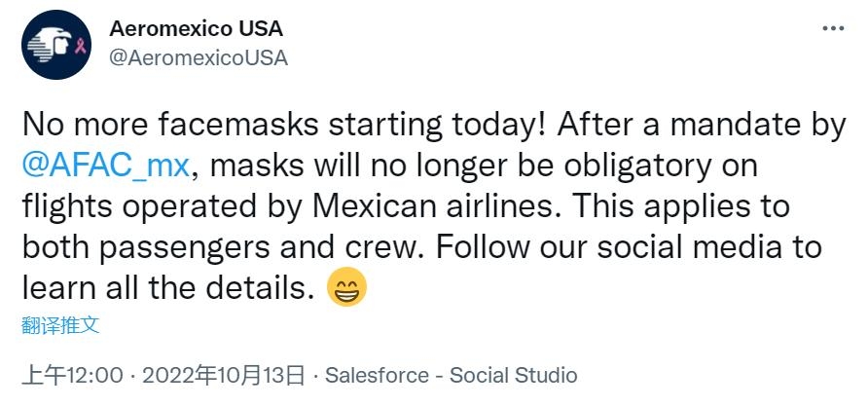Open the Aeromexico USA display name
The width and height of the screenshot is (868, 407).
tap(196, 29)
